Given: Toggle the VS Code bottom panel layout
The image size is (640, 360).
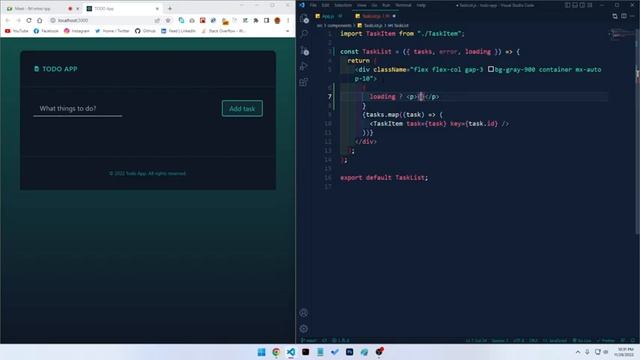Looking at the screenshot, I should (575, 5).
